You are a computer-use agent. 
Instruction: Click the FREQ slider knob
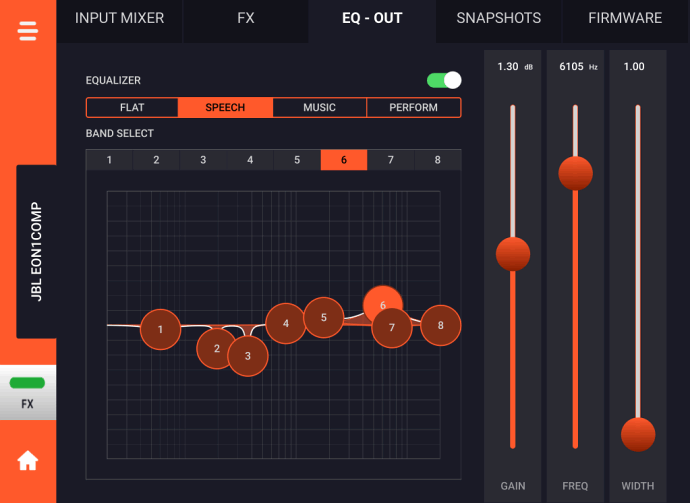pos(575,173)
